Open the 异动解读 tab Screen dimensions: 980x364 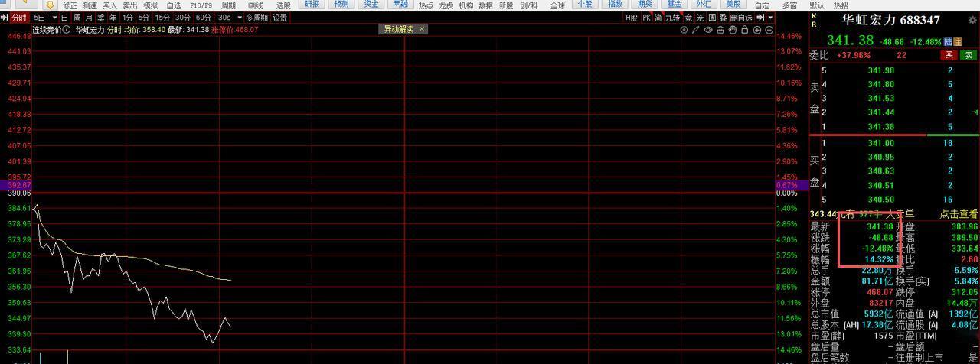[x=398, y=29]
